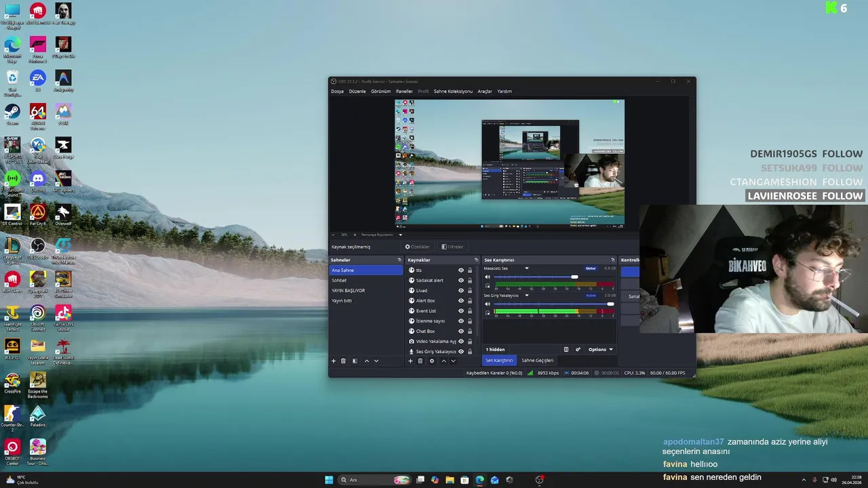Mute the Masaüstü Ses speaker icon

tap(487, 277)
